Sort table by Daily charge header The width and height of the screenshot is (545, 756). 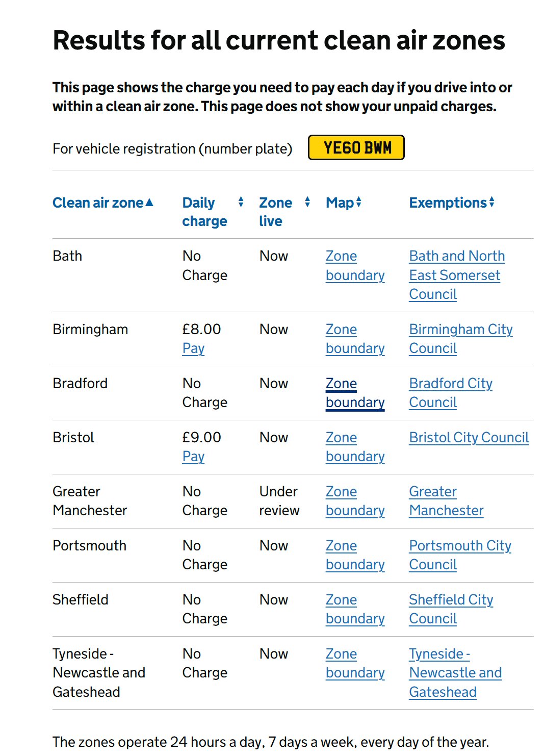204,212
